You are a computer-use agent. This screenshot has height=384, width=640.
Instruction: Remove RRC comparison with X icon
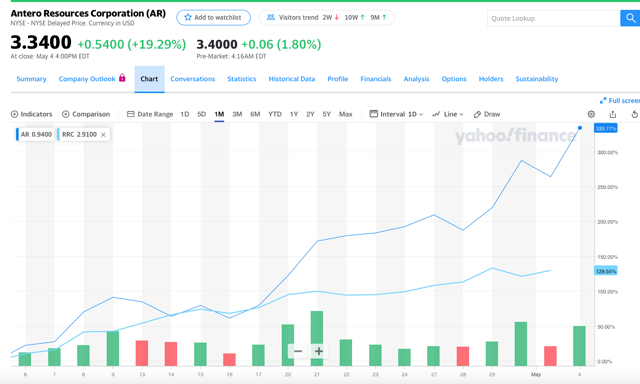click(103, 135)
